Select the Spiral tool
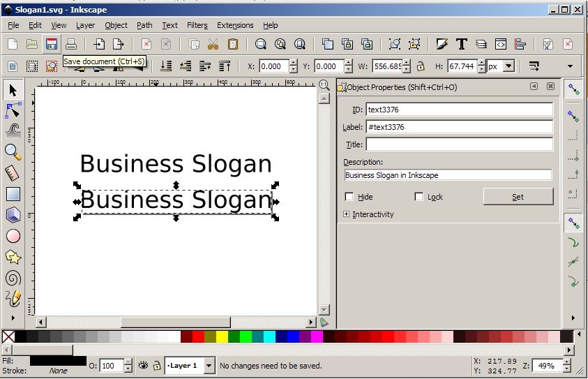588x379 pixels. click(x=13, y=278)
